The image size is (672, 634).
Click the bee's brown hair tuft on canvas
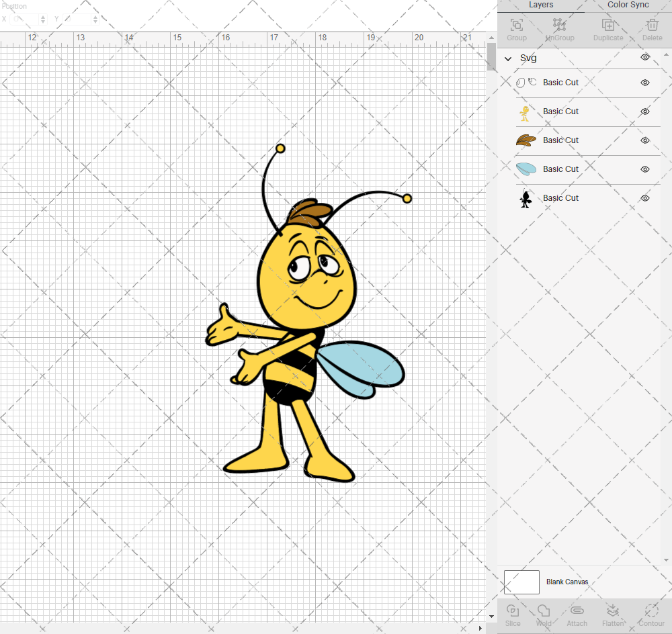tap(310, 212)
